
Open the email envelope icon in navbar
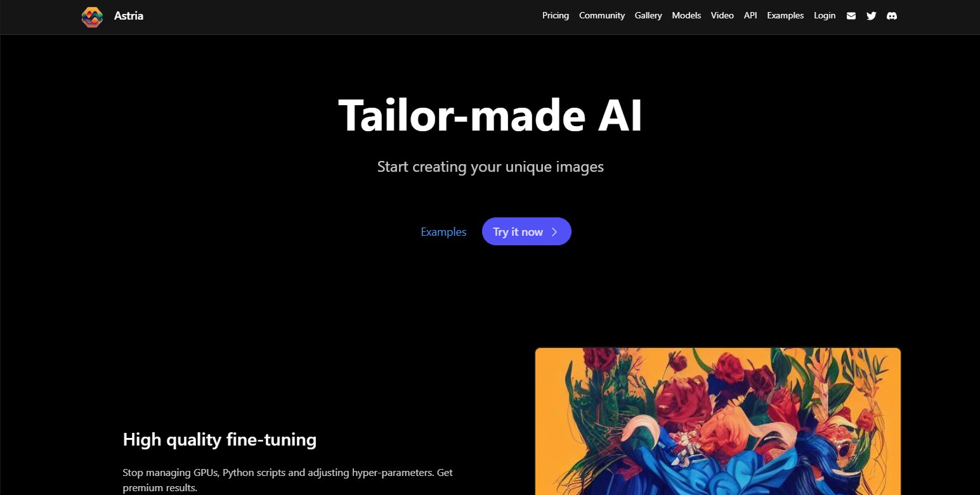point(851,16)
